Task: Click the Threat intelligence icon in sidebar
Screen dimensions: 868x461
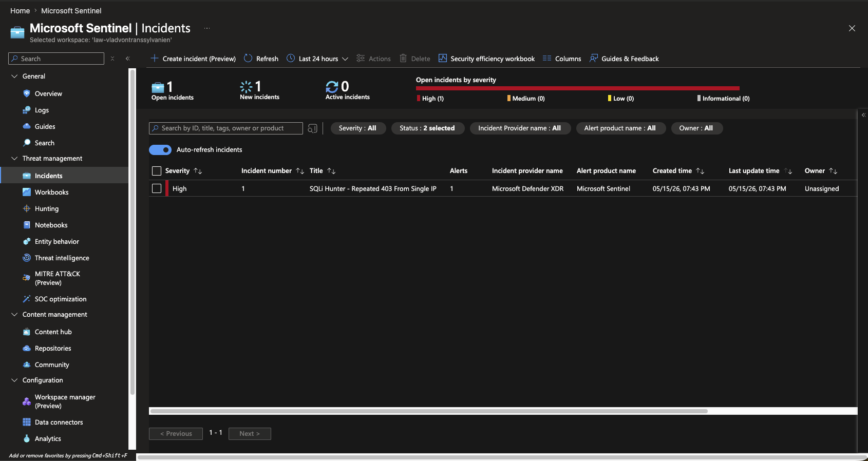Action: click(27, 258)
